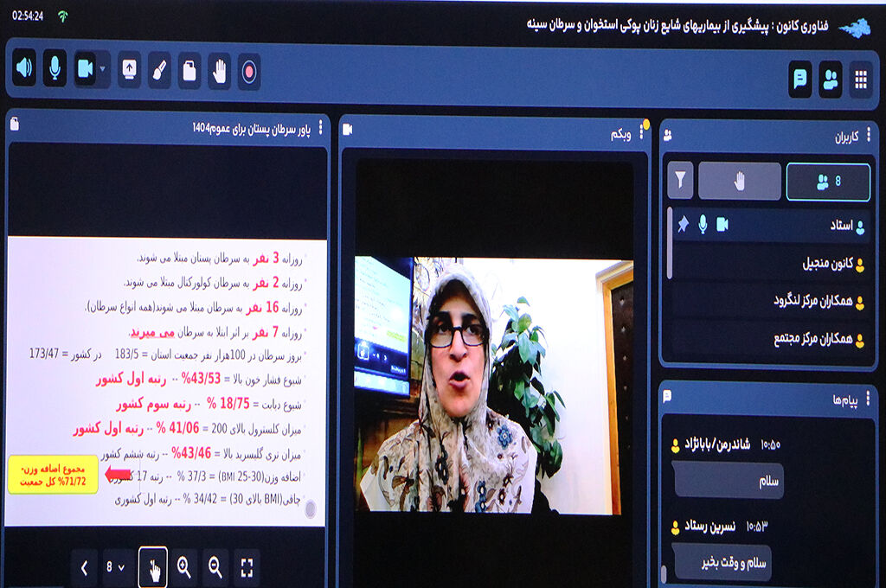The image size is (886, 588).
Task: Zoom in on the presentation slide
Action: (x=184, y=567)
